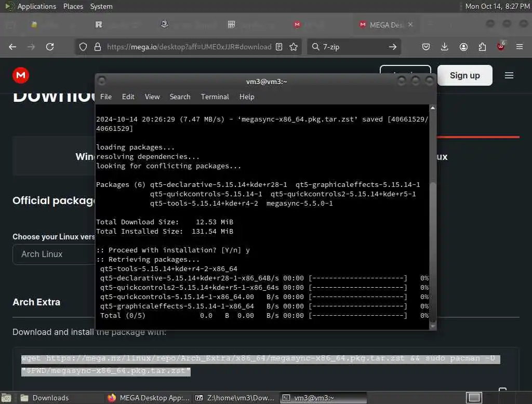Open terminal Help menu

pyautogui.click(x=247, y=97)
